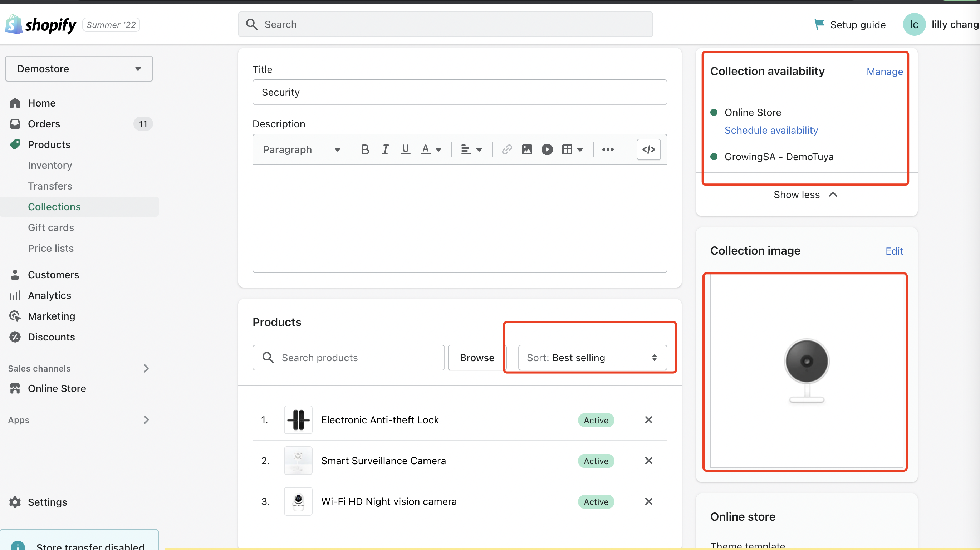The image size is (980, 550).
Task: Click the more options ellipsis in editor
Action: 608,149
